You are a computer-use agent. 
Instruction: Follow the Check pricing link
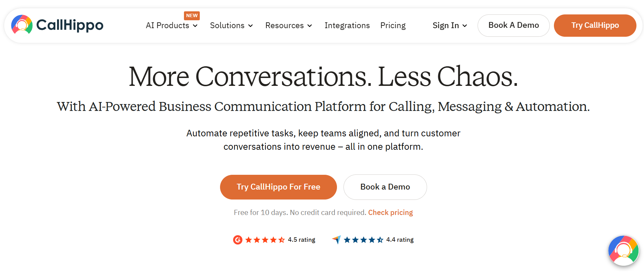point(390,212)
